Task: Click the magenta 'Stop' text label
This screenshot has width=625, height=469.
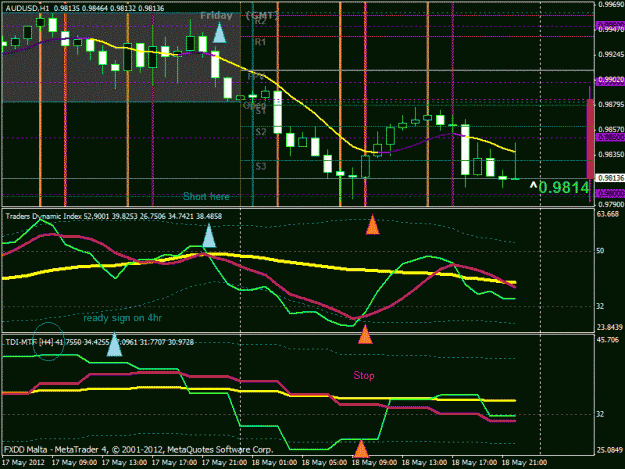Action: click(364, 375)
